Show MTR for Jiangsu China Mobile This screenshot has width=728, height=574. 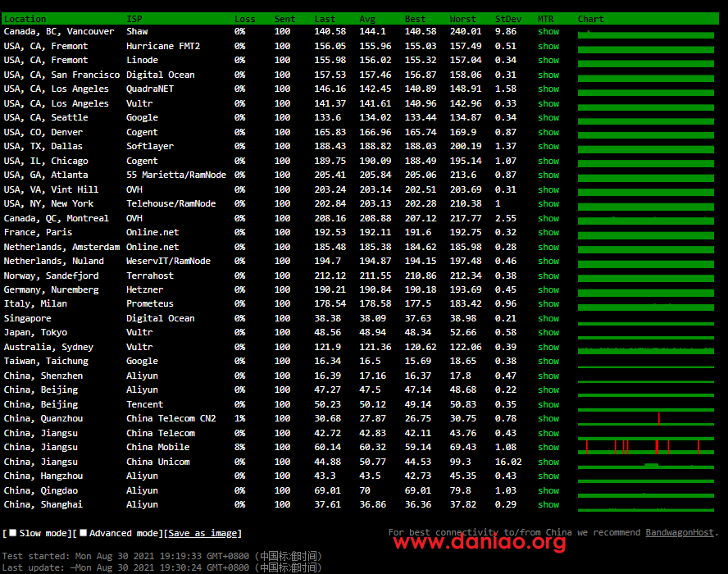pyautogui.click(x=548, y=447)
